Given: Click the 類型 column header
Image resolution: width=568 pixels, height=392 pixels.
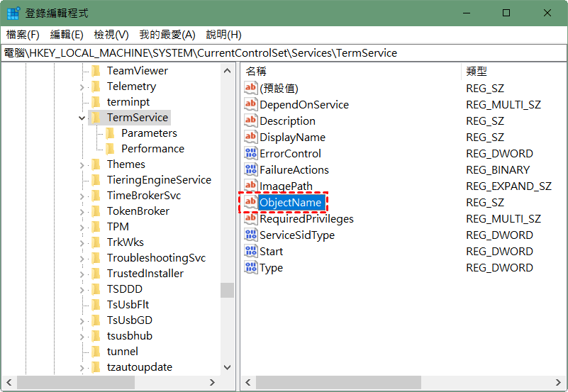Looking at the screenshot, I should 477,71.
